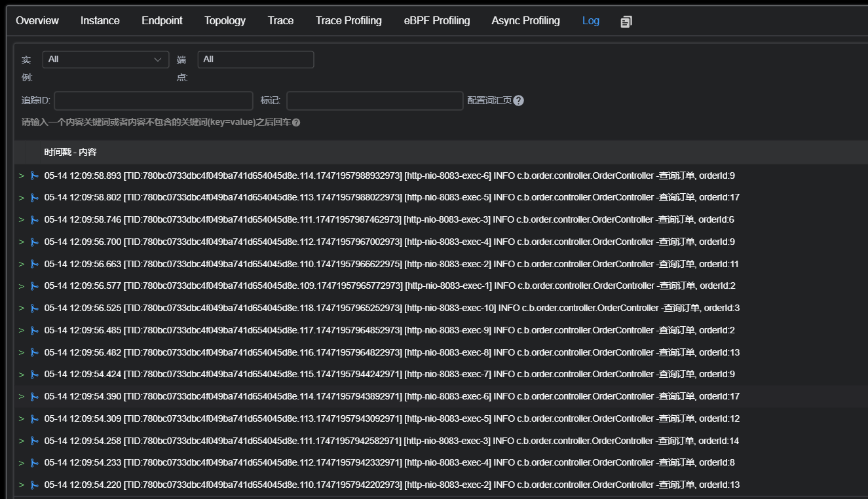Image resolution: width=868 pixels, height=499 pixels.
Task: Expand the log entry at 12:09:56.700
Action: tap(22, 242)
